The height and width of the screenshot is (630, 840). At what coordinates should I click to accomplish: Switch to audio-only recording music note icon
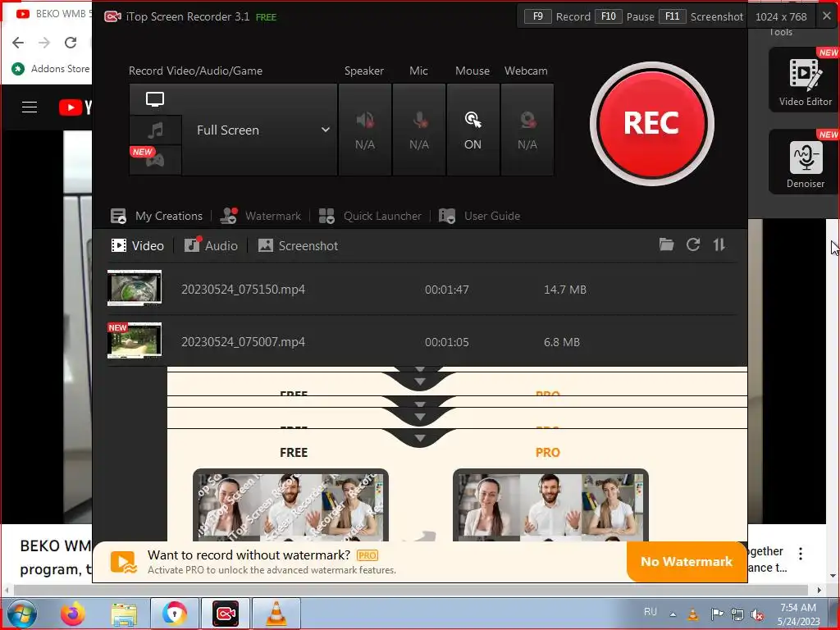coord(155,130)
